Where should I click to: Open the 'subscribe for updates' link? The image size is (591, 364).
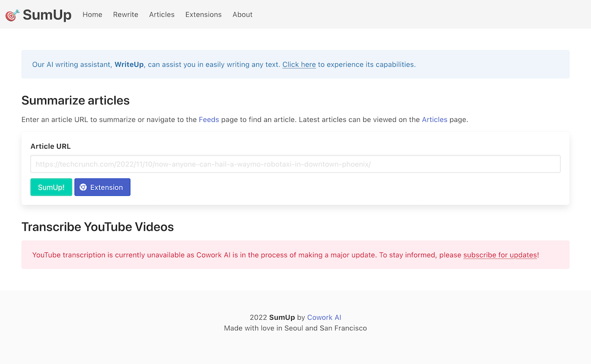point(500,255)
